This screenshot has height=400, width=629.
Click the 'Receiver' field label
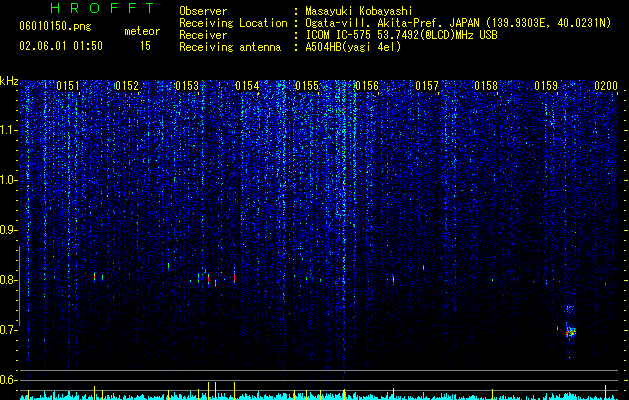point(203,35)
